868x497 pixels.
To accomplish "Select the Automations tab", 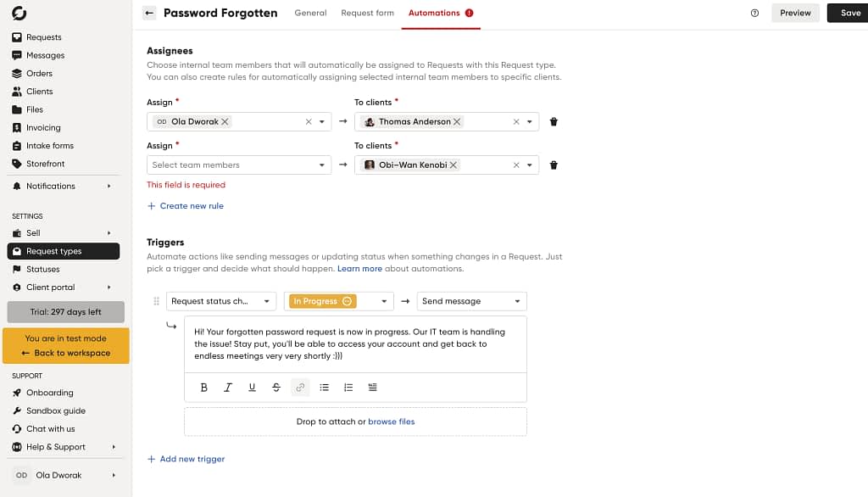I will (441, 13).
